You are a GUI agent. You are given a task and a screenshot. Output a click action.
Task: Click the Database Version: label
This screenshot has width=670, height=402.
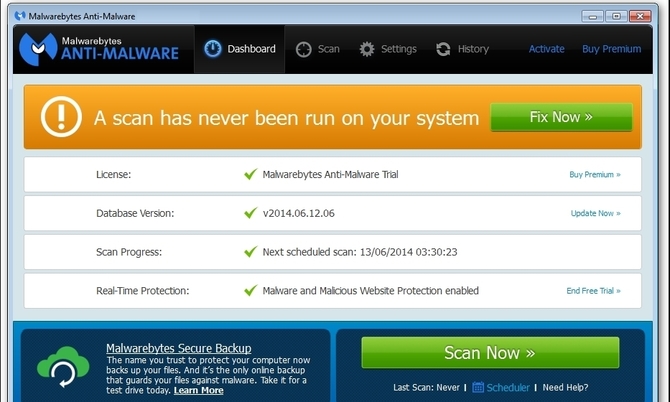(x=135, y=213)
